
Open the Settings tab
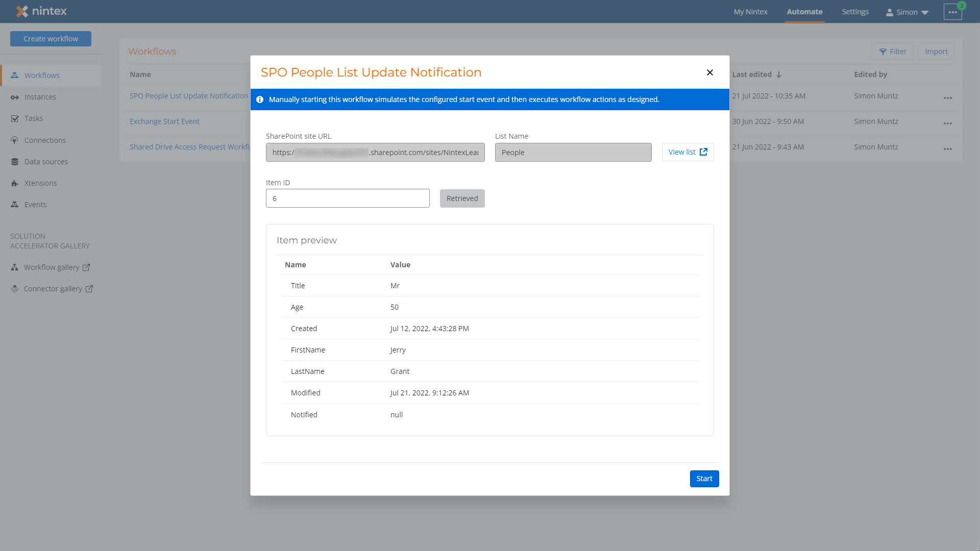pyautogui.click(x=855, y=12)
